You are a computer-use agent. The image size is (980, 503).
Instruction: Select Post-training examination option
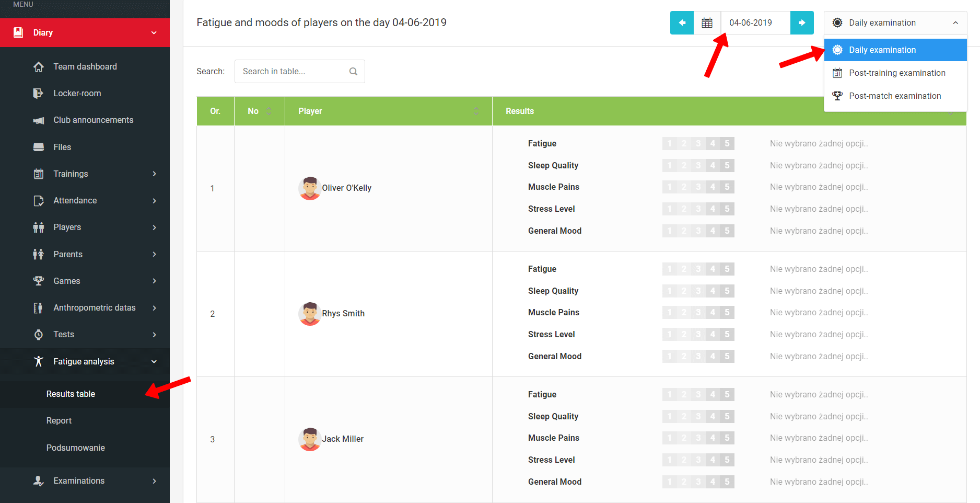pyautogui.click(x=896, y=73)
